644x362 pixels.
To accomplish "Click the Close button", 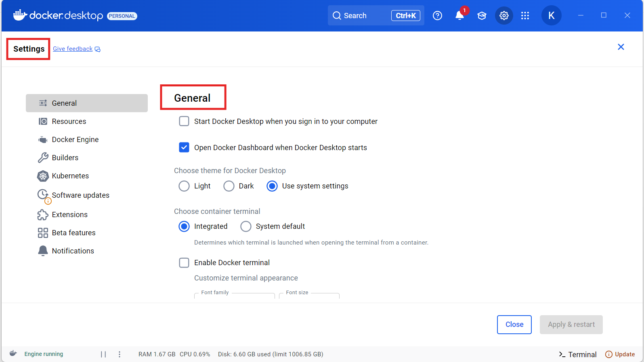I will pos(514,324).
